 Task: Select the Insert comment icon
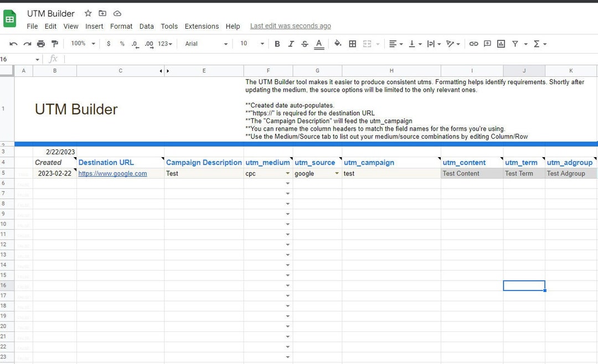pos(487,44)
